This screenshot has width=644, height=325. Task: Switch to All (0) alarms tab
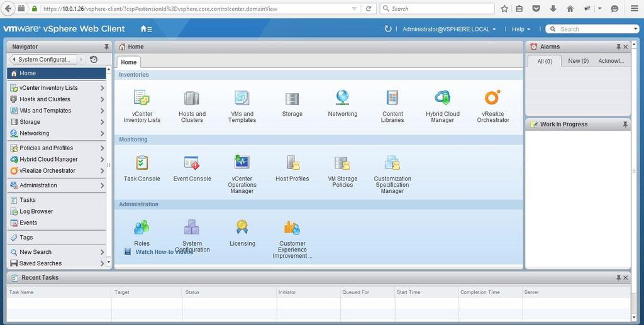click(x=545, y=61)
